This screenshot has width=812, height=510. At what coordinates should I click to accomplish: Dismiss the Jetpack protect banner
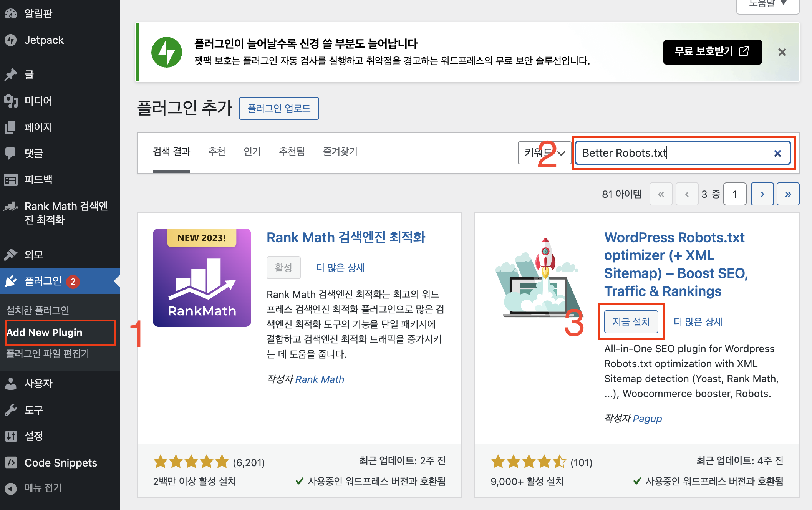click(782, 52)
